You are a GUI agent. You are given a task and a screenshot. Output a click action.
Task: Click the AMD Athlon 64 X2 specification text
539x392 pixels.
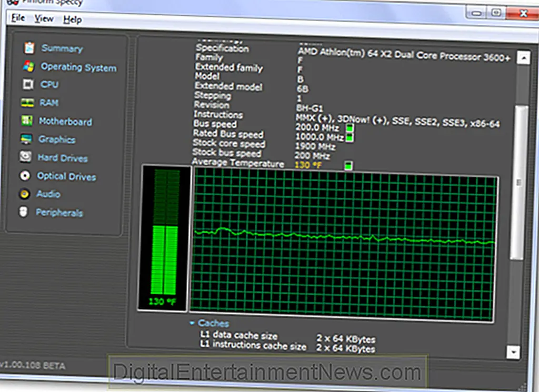tap(404, 55)
